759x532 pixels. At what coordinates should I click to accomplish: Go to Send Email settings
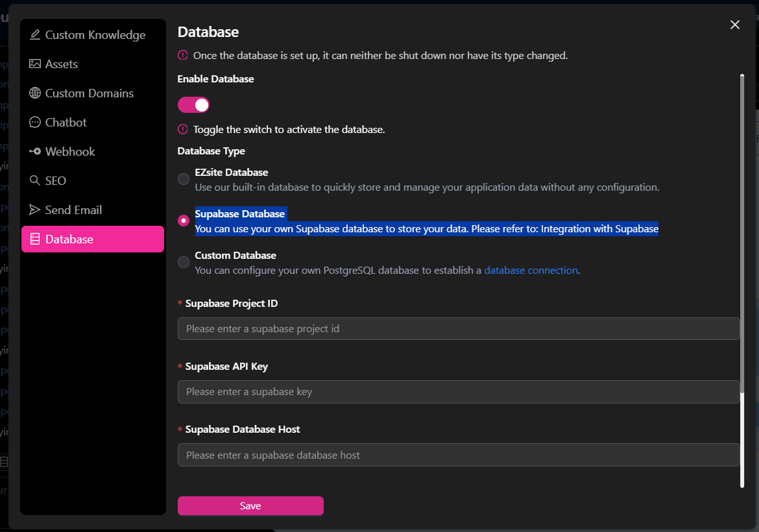[x=93, y=210]
